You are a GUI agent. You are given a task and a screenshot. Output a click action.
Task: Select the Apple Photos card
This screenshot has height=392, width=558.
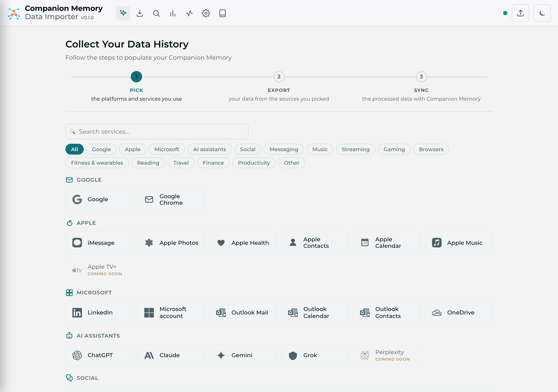point(171,243)
